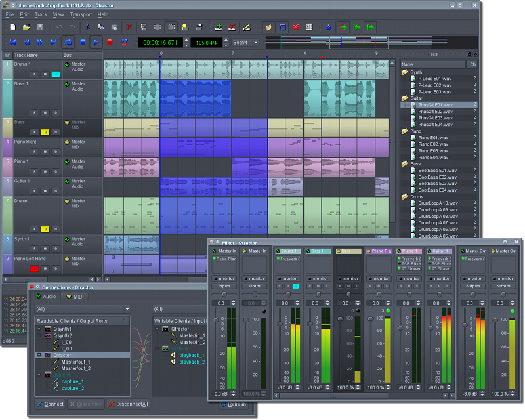
Task: Adjust pan slider on Bass 1 mixer strip
Action: coord(318,295)
